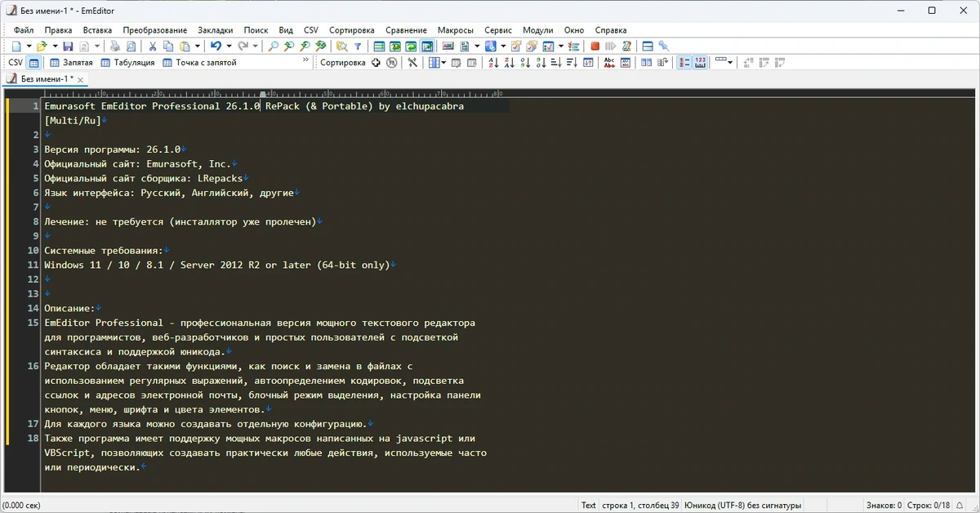Click the Open file folder icon
This screenshot has width=980, height=513.
[x=42, y=47]
